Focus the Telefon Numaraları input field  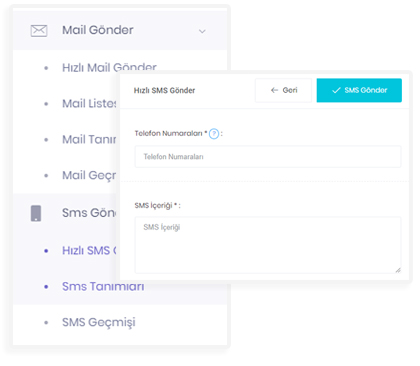point(268,157)
